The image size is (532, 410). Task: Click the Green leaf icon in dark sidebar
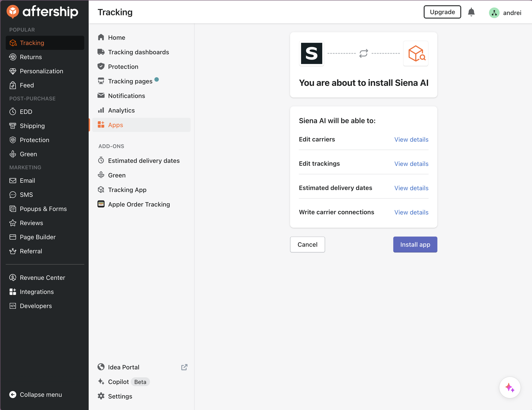point(13,154)
